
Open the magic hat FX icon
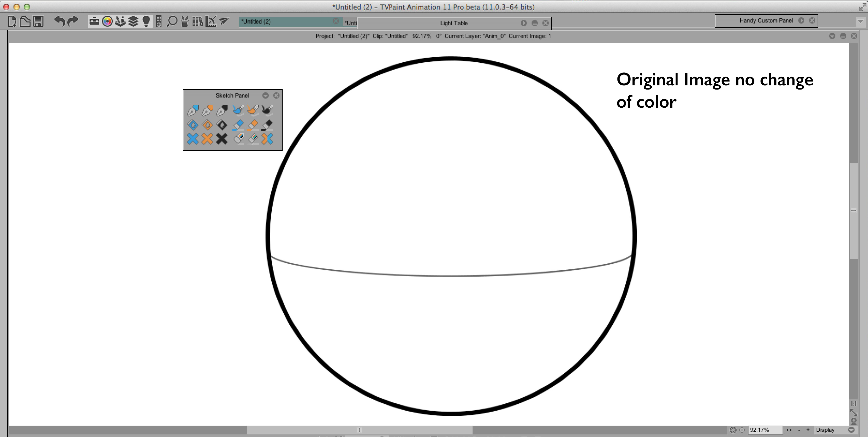[185, 21]
